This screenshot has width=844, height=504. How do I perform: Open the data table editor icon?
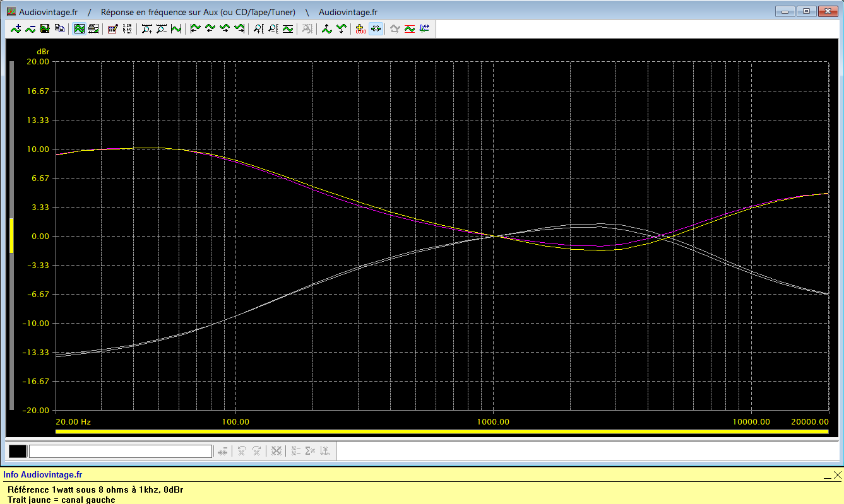113,28
